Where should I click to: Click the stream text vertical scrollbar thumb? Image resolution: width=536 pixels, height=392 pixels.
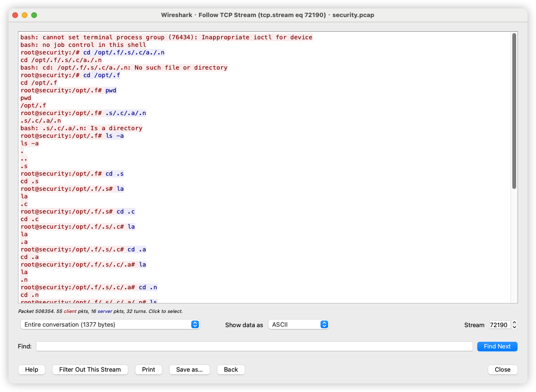(x=514, y=111)
